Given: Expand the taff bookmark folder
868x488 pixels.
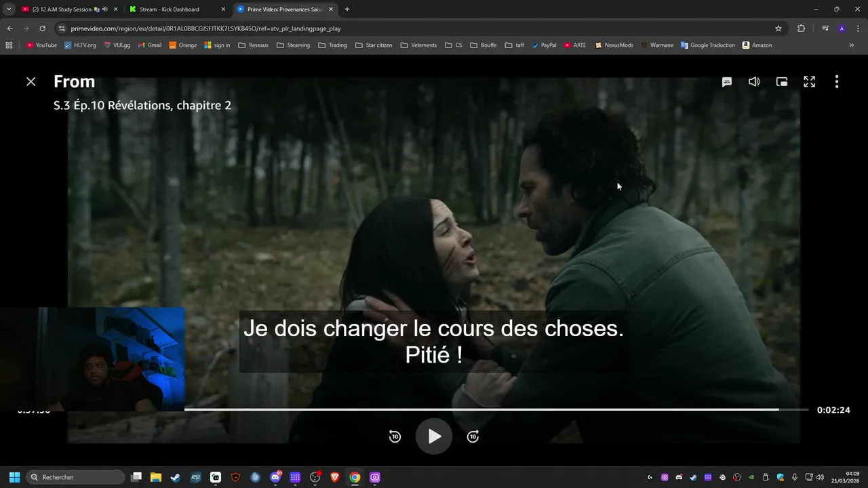Looking at the screenshot, I should (x=515, y=45).
